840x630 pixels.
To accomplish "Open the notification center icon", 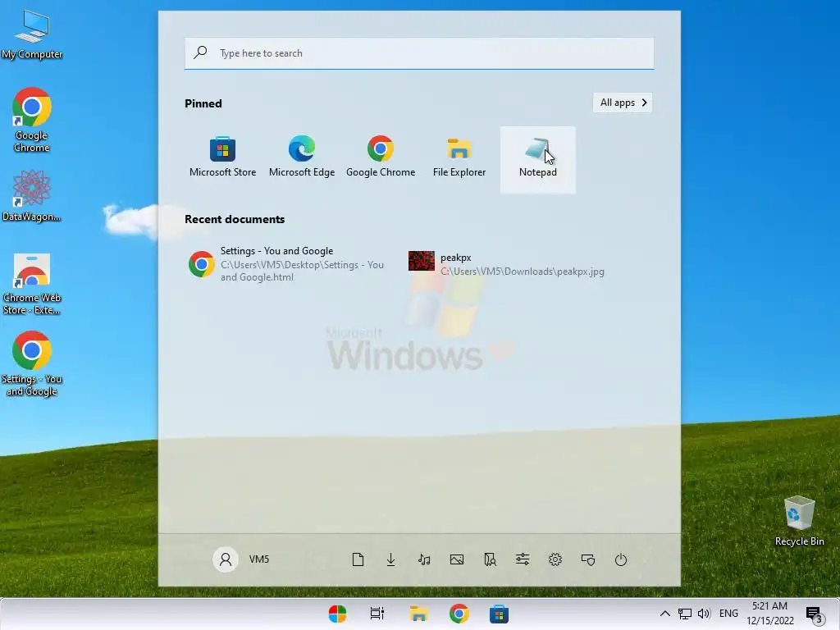I will [815, 614].
